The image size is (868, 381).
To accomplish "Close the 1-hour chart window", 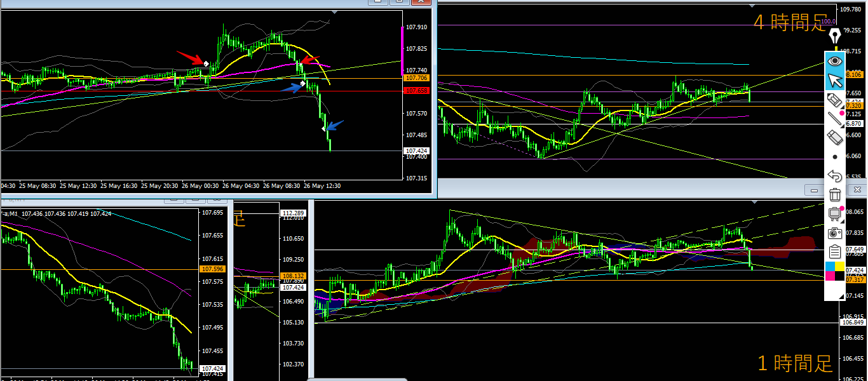I will [857, 190].
